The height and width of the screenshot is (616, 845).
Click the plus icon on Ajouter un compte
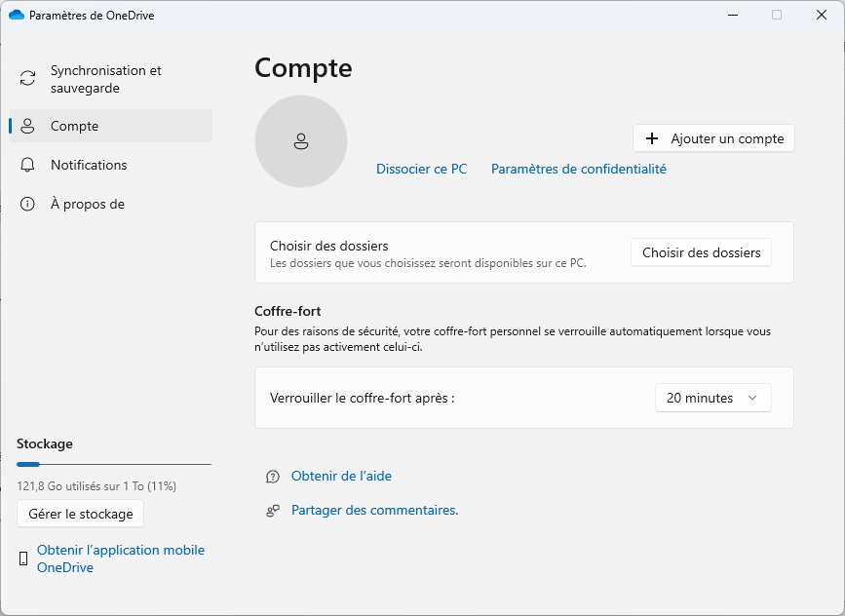point(652,138)
